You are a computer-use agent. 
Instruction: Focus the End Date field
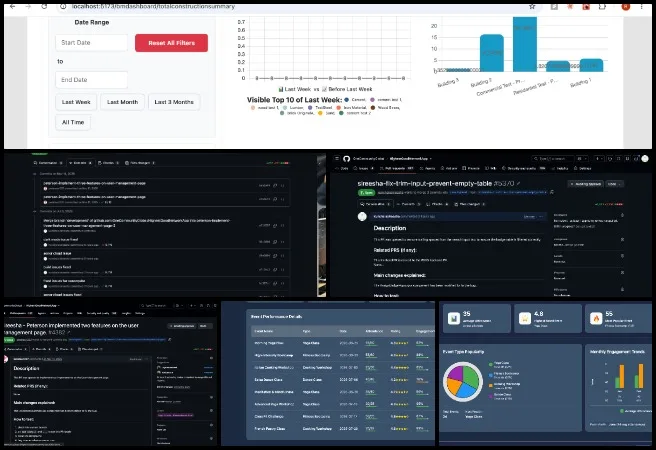[91, 79]
